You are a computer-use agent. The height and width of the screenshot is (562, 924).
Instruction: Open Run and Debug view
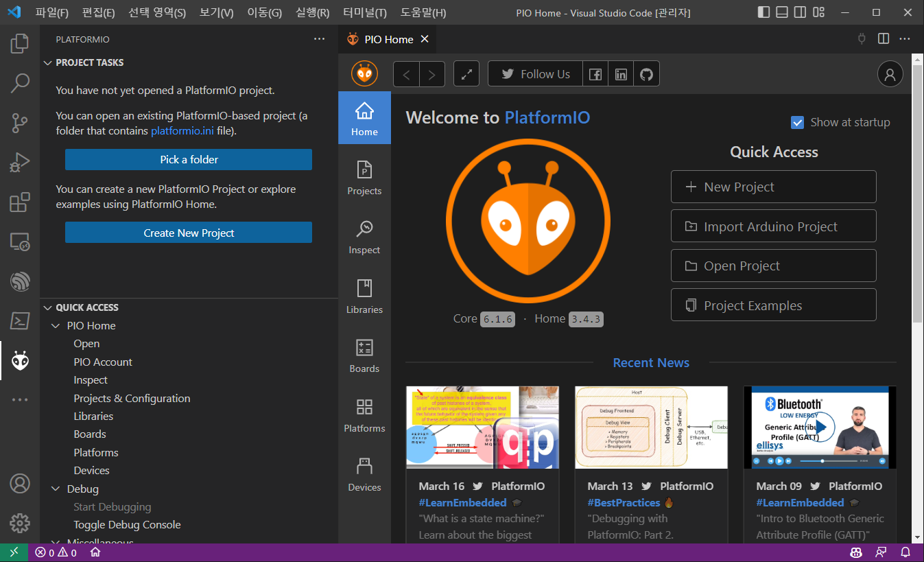pyautogui.click(x=20, y=163)
